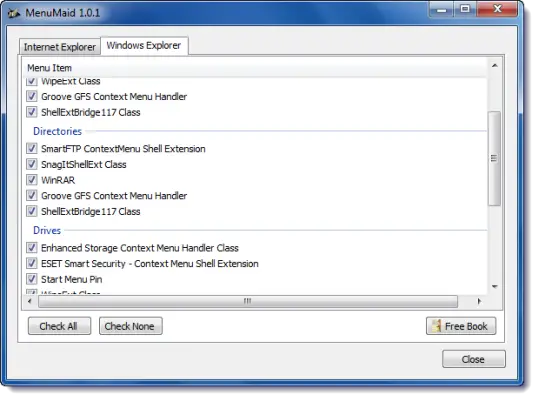Click the Check None button
The image size is (537, 399).
click(130, 326)
